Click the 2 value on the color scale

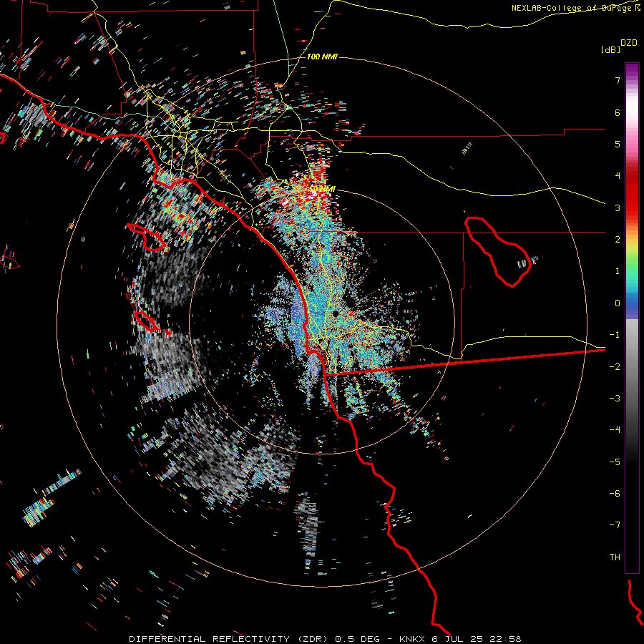pos(618,240)
